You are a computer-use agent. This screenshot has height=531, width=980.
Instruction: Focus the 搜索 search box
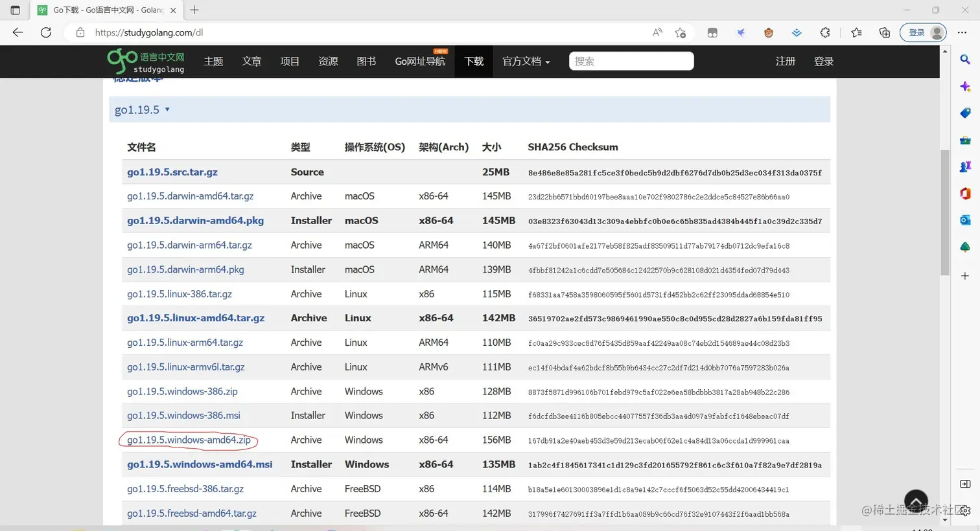(631, 61)
